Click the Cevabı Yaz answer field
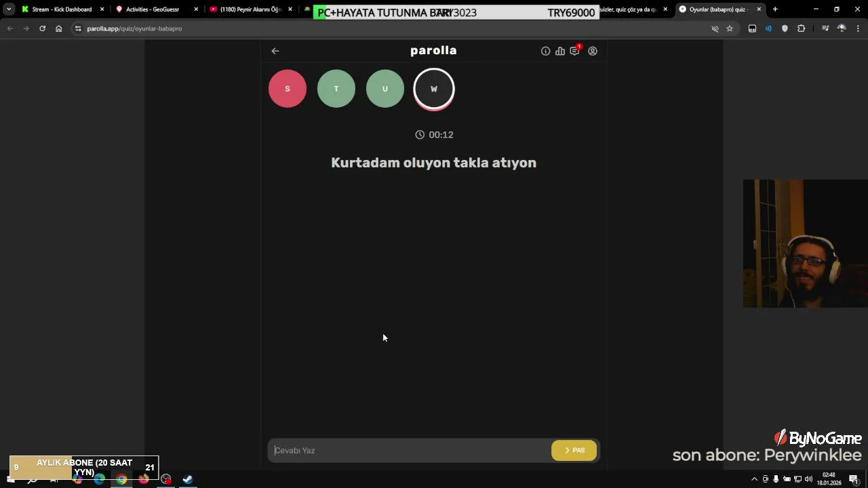 [410, 450]
